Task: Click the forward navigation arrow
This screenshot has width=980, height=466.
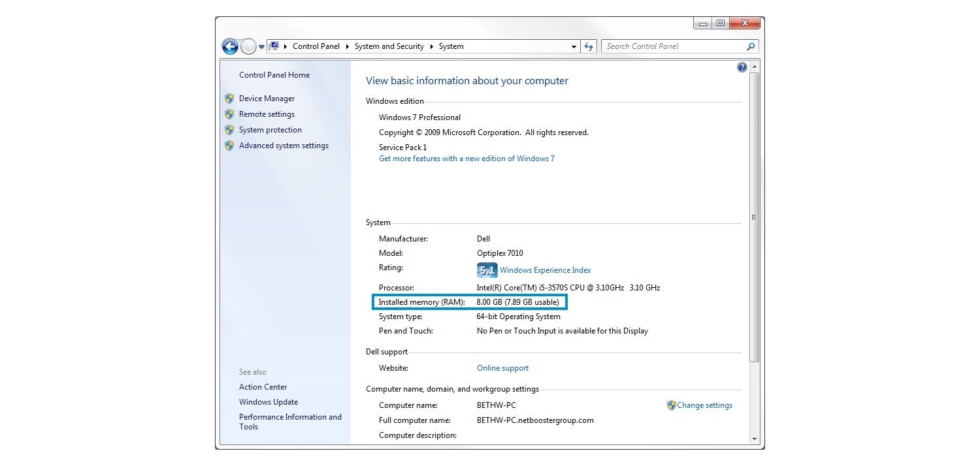Action: pyautogui.click(x=248, y=46)
